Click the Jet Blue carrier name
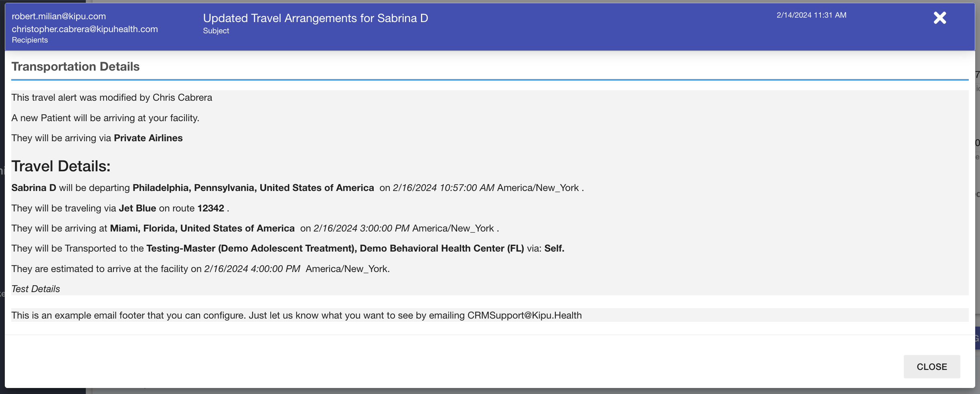 click(x=137, y=208)
